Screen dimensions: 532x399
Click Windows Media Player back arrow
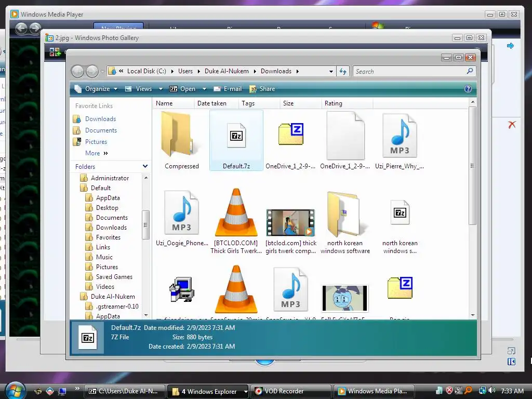21,28
